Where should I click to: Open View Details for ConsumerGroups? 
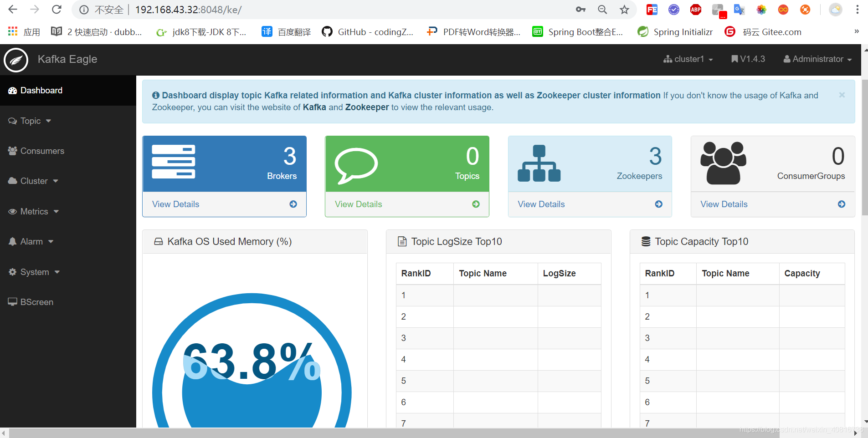(724, 204)
